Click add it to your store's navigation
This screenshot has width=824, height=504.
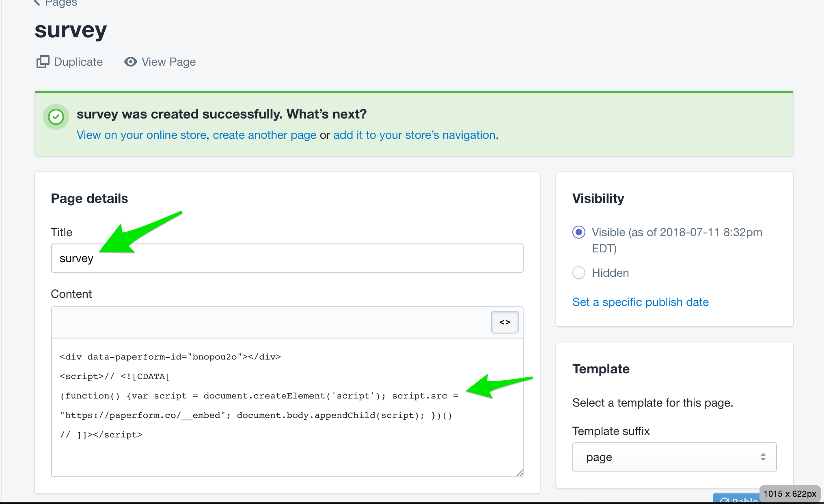coord(414,135)
